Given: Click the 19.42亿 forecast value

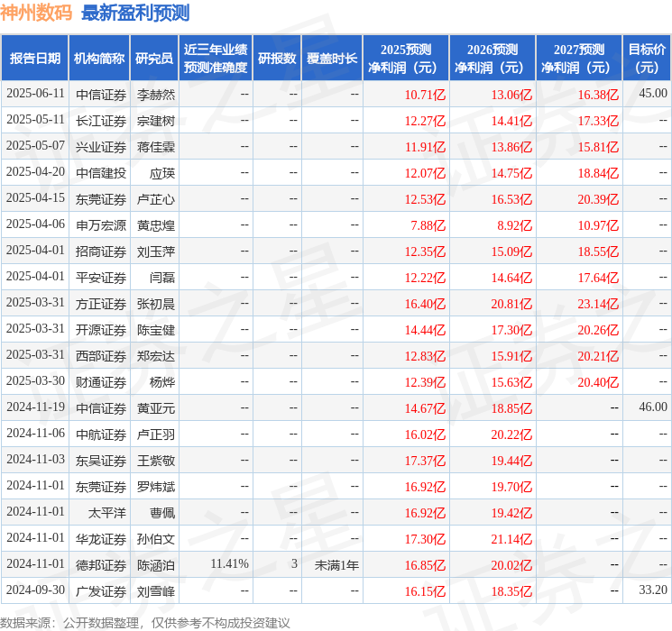Looking at the screenshot, I should 511,513.
